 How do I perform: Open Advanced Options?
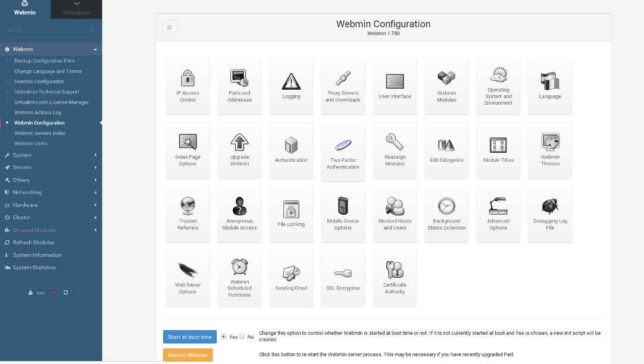(x=498, y=215)
